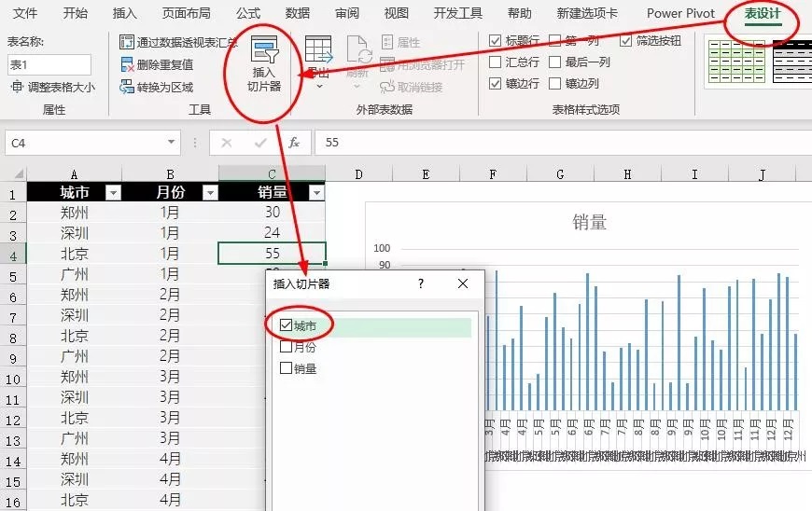Screen dimensions: 812x511
Task: Click the Export (导出) table icon
Action: (318, 50)
